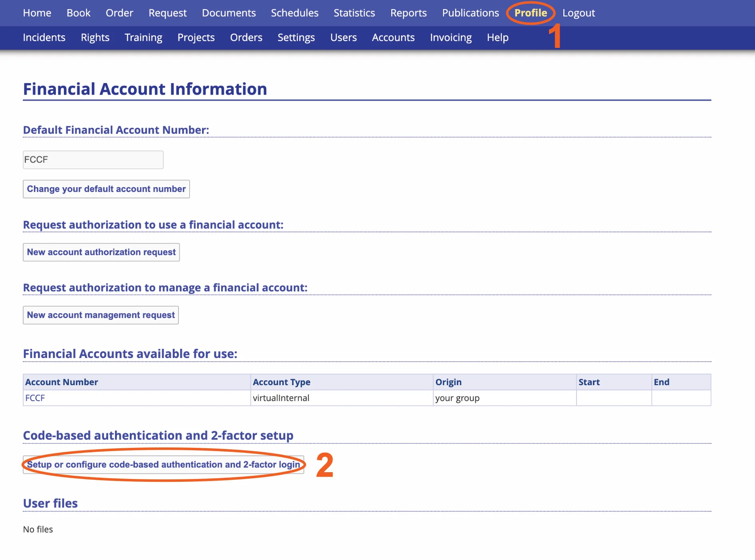
Task: Select the Statistics menu item
Action: coord(354,13)
